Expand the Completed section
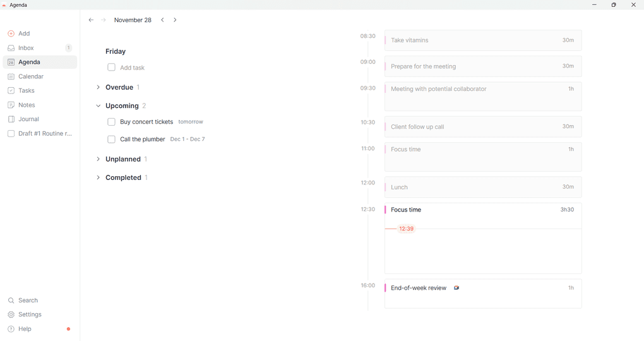Image resolution: width=644 pixels, height=341 pixels. click(98, 177)
